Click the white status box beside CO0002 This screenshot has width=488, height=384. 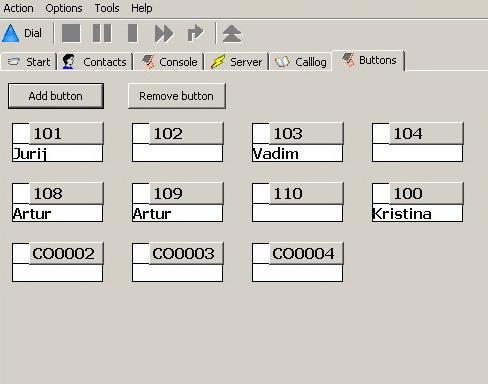(x=21, y=254)
